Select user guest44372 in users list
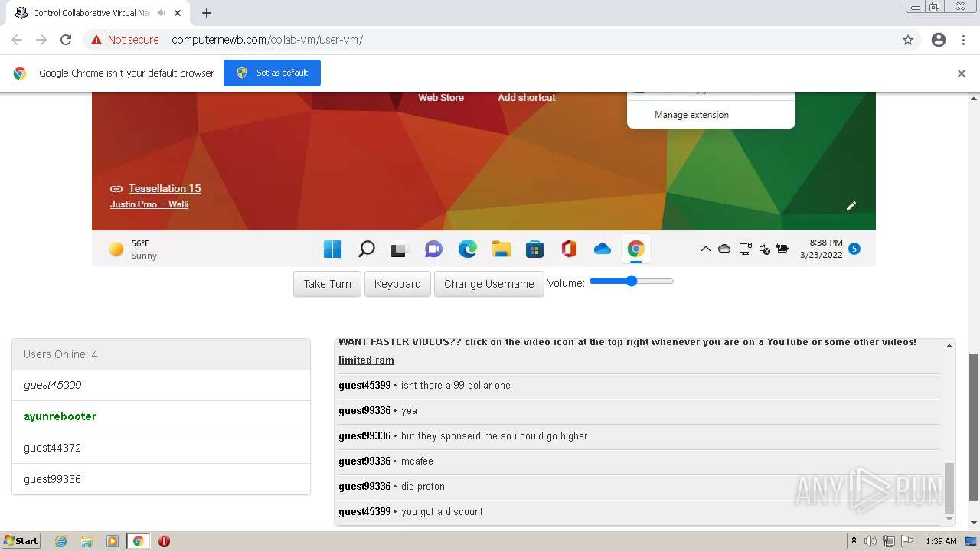The width and height of the screenshot is (980, 551). (x=161, y=448)
